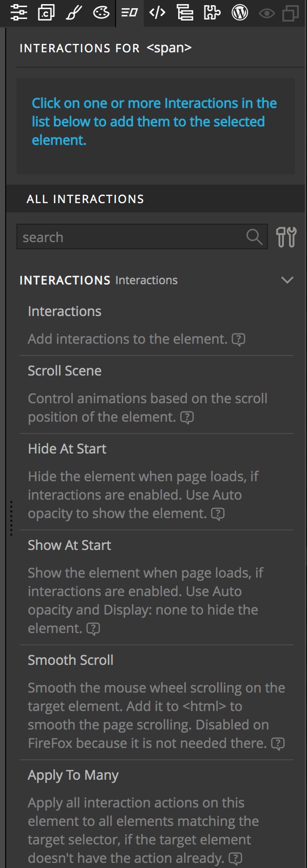Open help for Smooth Scroll description
This screenshot has width=307, height=868.
click(278, 744)
